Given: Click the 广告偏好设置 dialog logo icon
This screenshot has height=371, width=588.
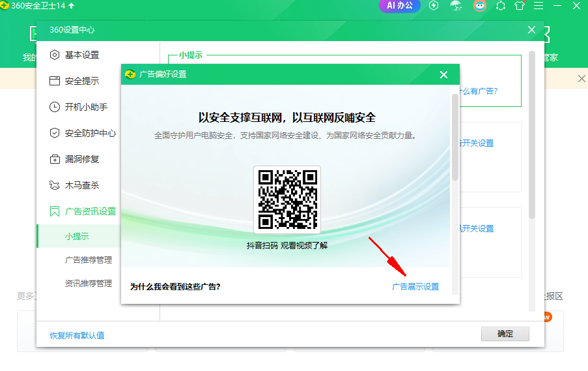Looking at the screenshot, I should pos(130,74).
